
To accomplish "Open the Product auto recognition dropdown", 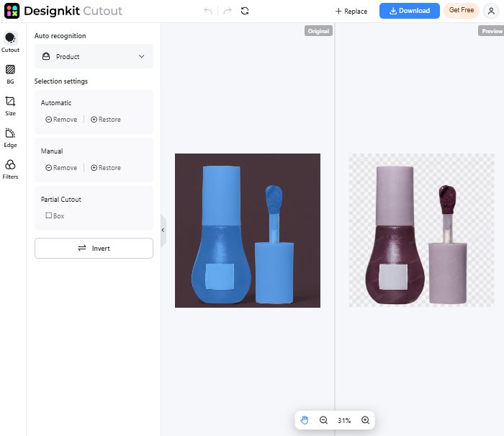I will pos(94,56).
